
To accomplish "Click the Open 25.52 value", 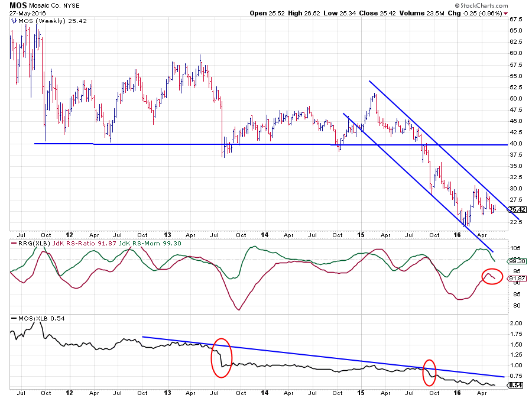I will tap(267, 13).
